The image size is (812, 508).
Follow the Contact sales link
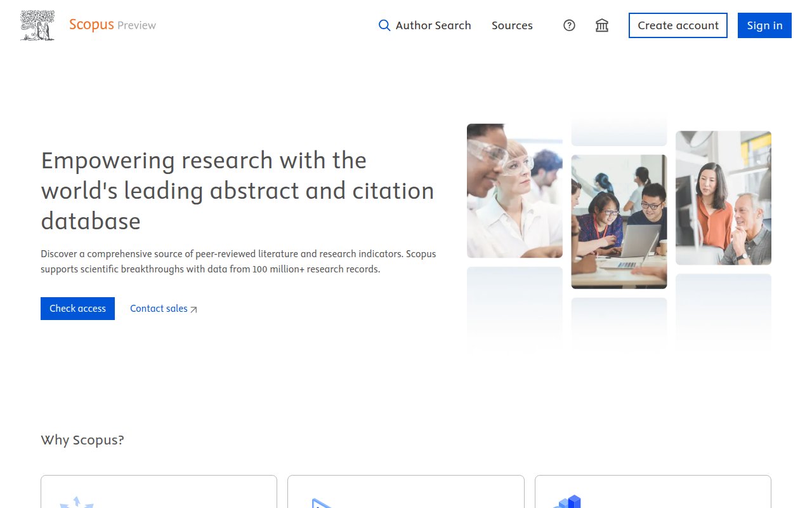pyautogui.click(x=164, y=309)
